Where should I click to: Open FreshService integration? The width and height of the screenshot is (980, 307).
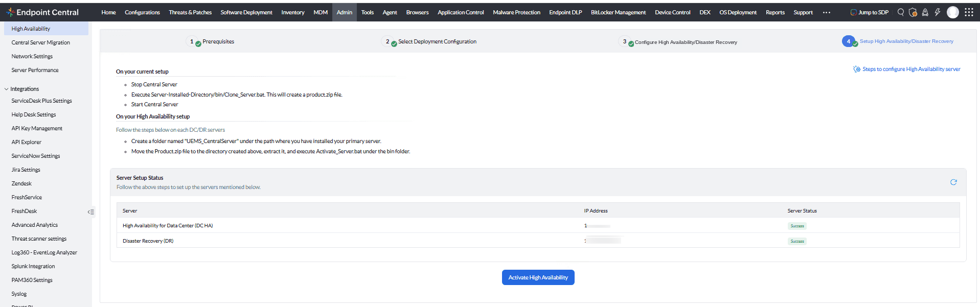(x=27, y=197)
